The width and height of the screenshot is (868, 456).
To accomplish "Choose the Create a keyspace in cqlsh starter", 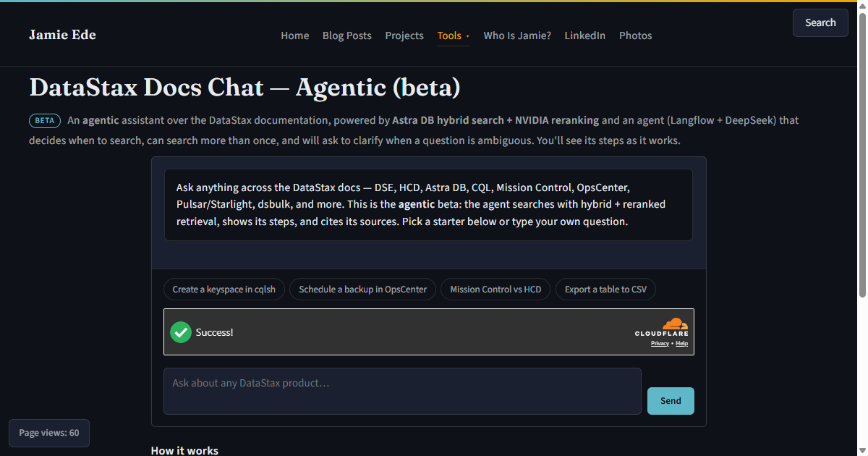I will (224, 290).
